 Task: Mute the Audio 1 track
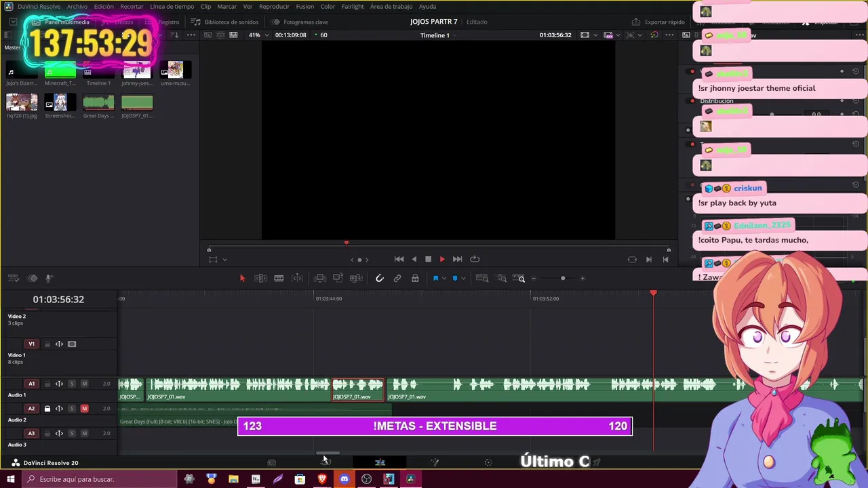pos(84,384)
